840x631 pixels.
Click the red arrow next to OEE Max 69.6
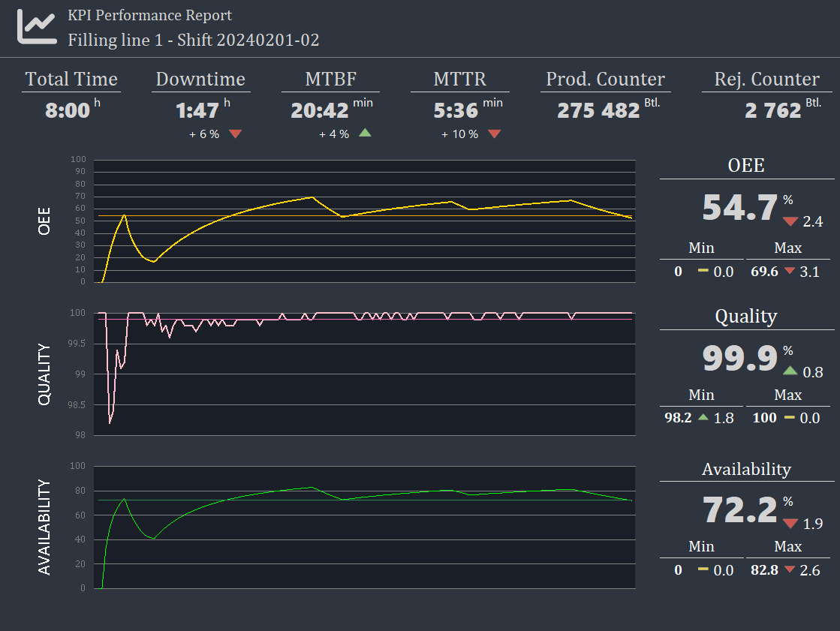789,271
